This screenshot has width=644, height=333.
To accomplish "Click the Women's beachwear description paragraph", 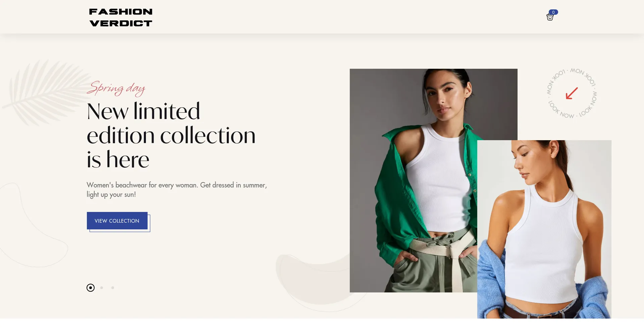I will (x=177, y=190).
